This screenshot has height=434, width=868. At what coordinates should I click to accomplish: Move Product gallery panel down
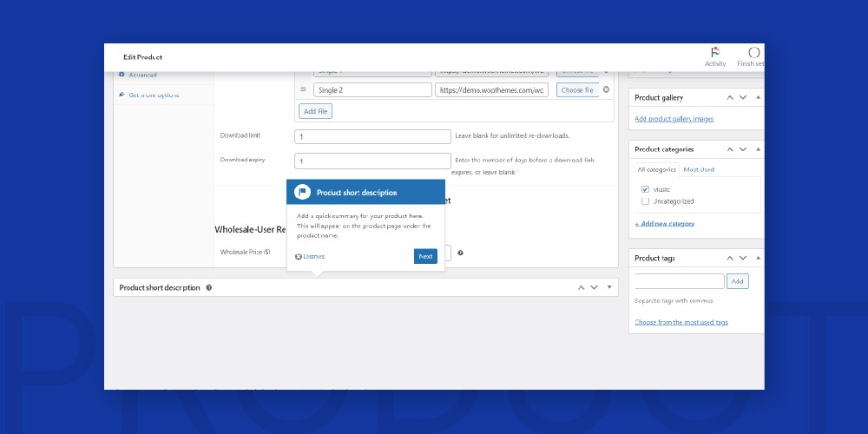tap(743, 97)
